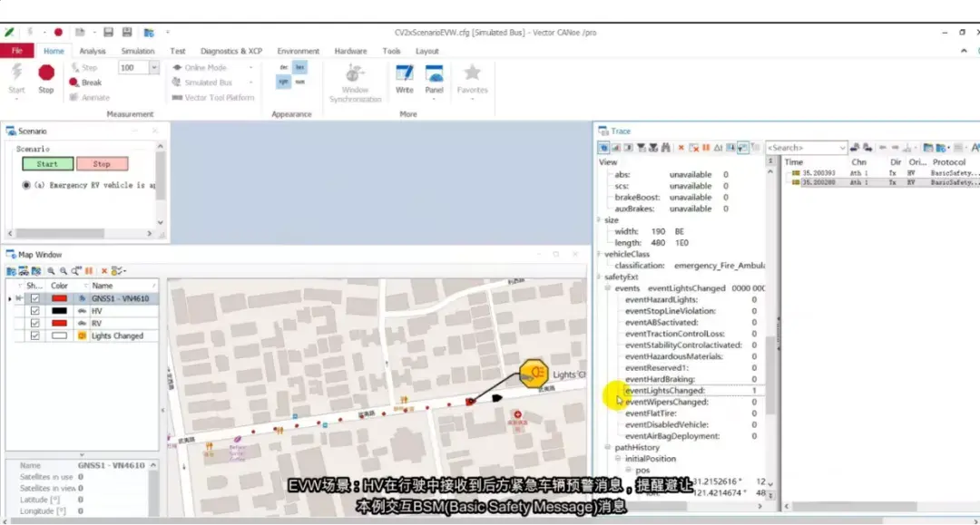The width and height of the screenshot is (980, 525).
Task: Uncheck the HV visibility checkbox in Map Window
Action: 35,310
